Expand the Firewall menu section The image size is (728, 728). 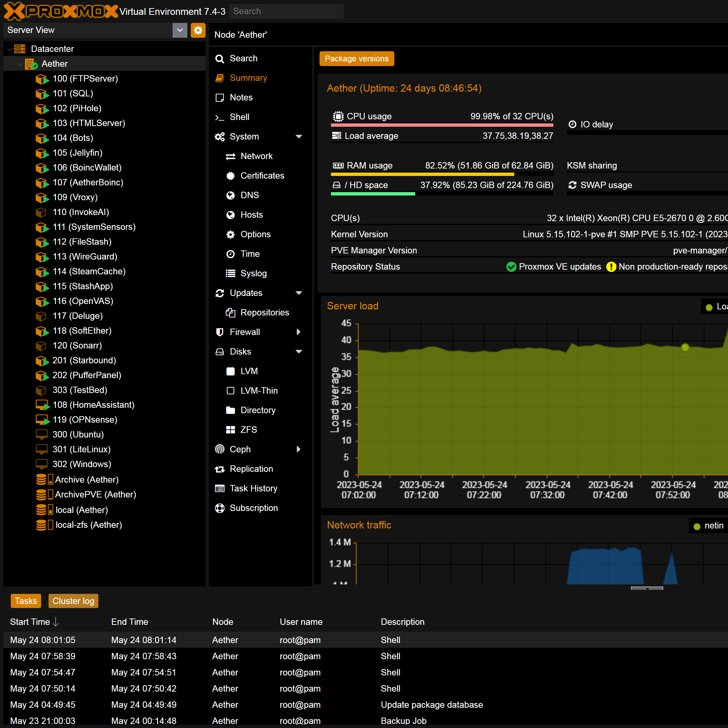pos(299,332)
